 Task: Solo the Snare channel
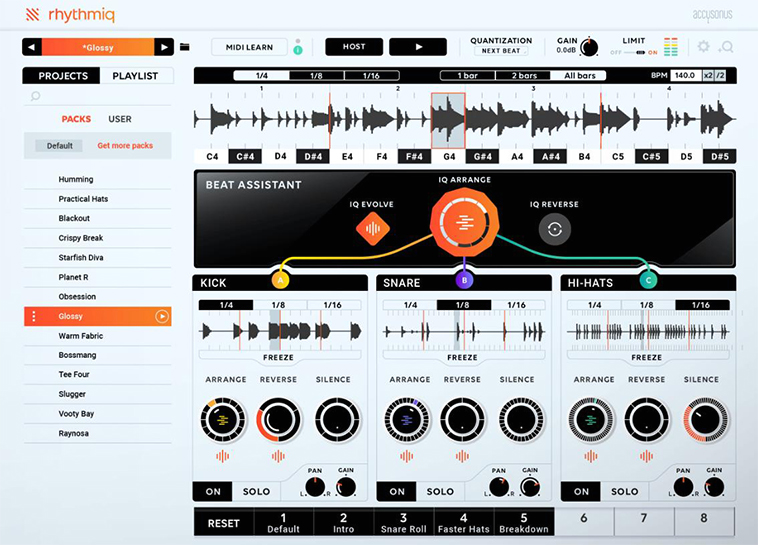pos(440,491)
